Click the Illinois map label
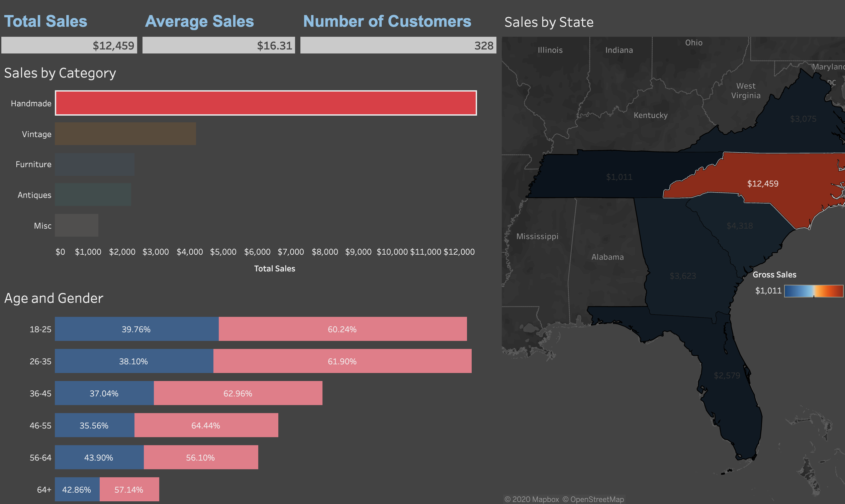 [x=550, y=50]
